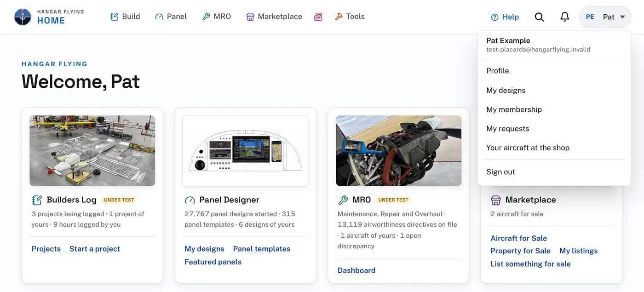Open the Projects link
The image size is (644, 292).
coord(46,249)
